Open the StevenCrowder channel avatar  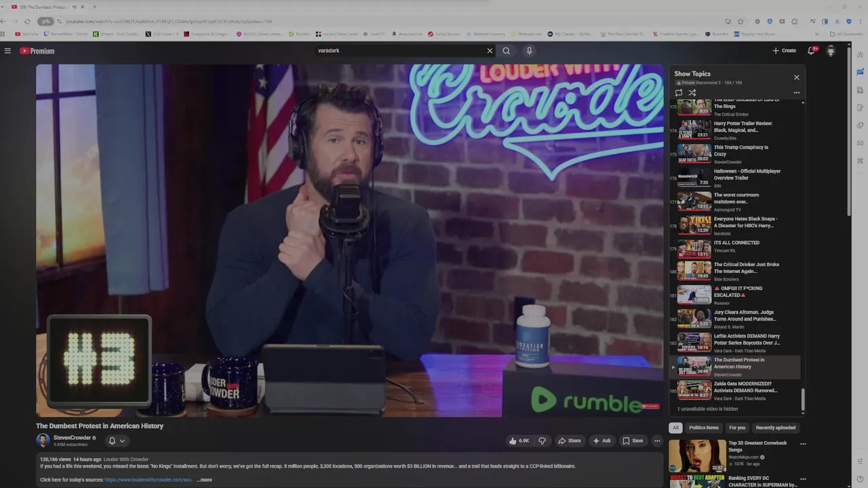tap(43, 441)
